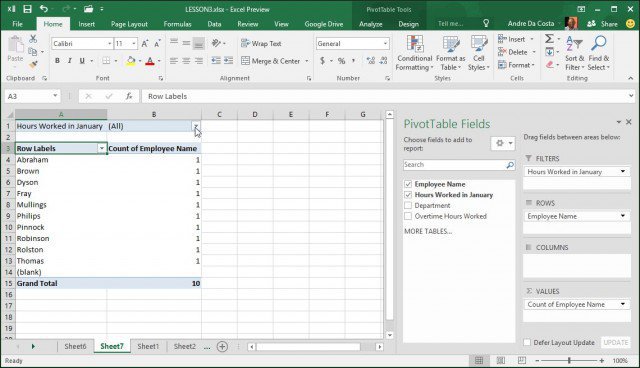Click the Tell me lightbulb icon
640x368 pixels.
(486, 23)
